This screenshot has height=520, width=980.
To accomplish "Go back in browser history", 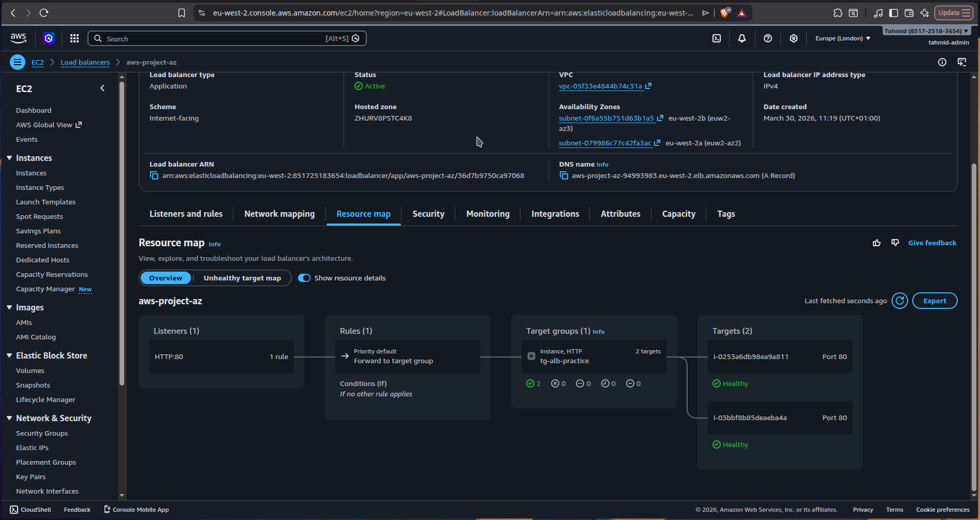I will pos(13,13).
